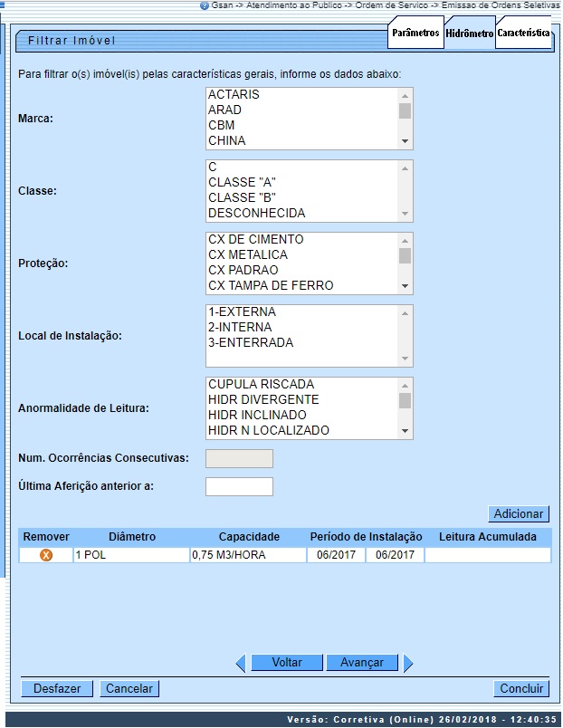Focus the Última Aferição anterior a field

[239, 486]
